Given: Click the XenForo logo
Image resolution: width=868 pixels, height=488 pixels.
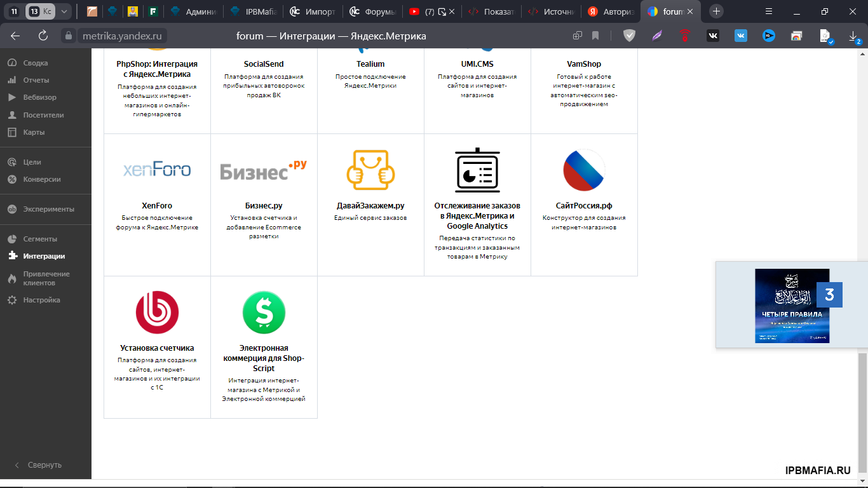Looking at the screenshot, I should point(157,170).
